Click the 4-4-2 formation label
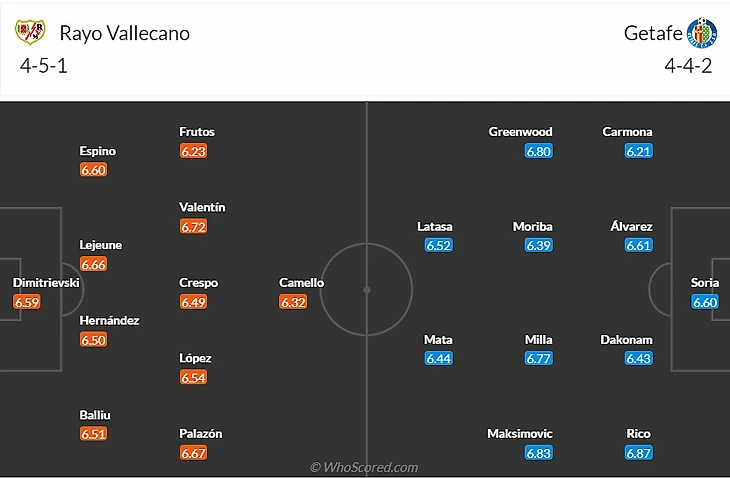 tap(688, 66)
